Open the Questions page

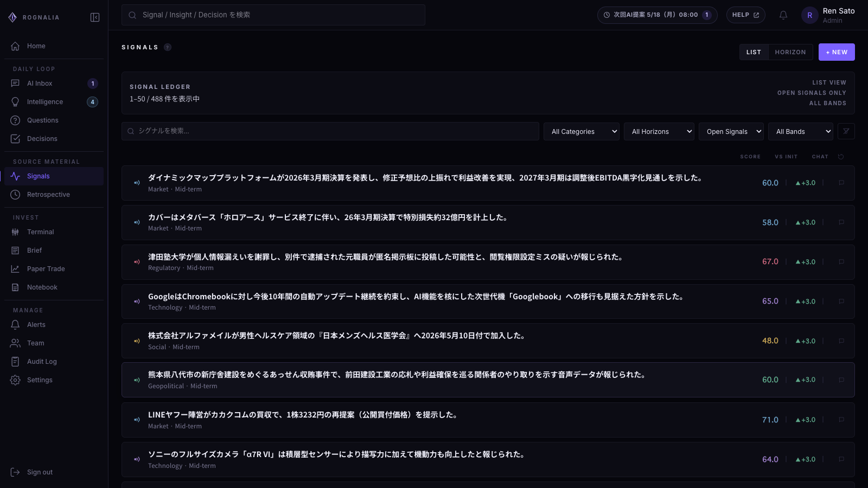click(54, 120)
